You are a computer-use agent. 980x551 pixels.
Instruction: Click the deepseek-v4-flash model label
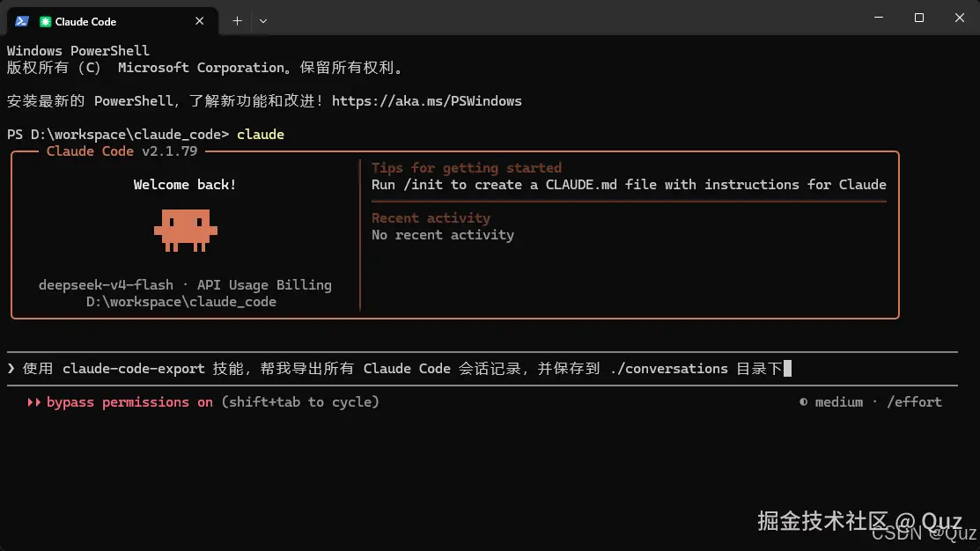click(x=107, y=285)
